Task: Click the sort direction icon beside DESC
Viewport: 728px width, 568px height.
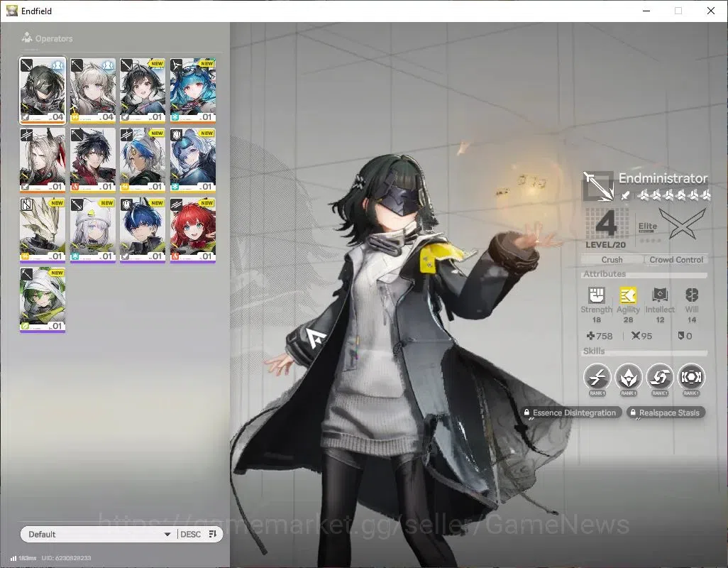Action: click(213, 534)
